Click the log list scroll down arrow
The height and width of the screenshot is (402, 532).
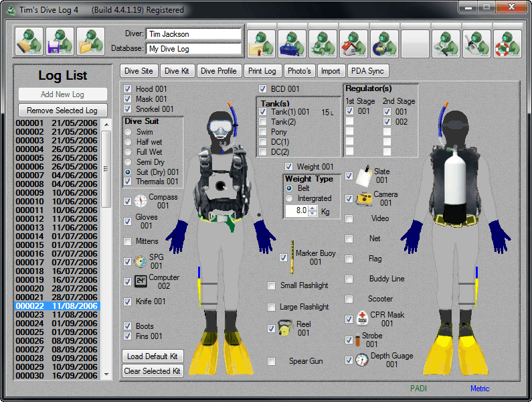[106, 375]
